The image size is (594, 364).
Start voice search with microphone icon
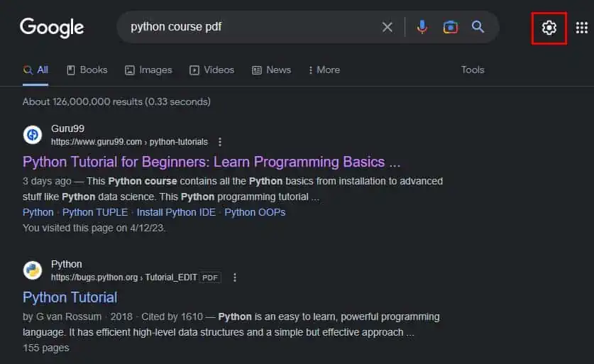(x=422, y=27)
